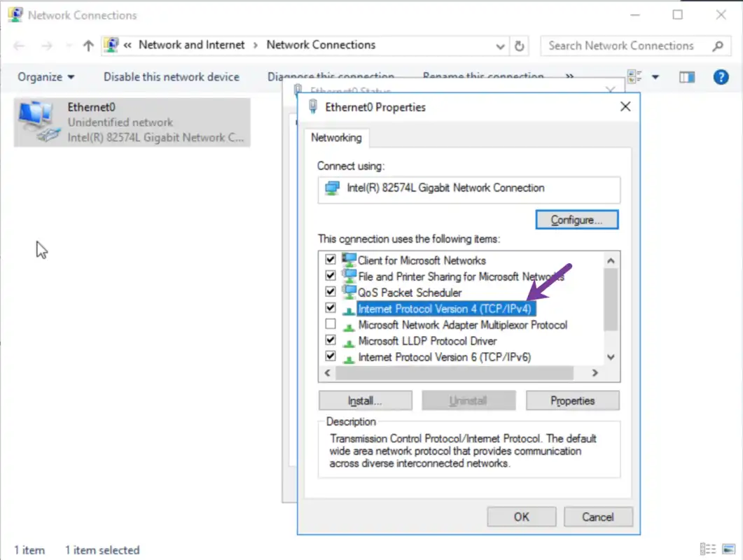
Task: Close the Ethernet0 Properties dialog
Action: tap(625, 106)
